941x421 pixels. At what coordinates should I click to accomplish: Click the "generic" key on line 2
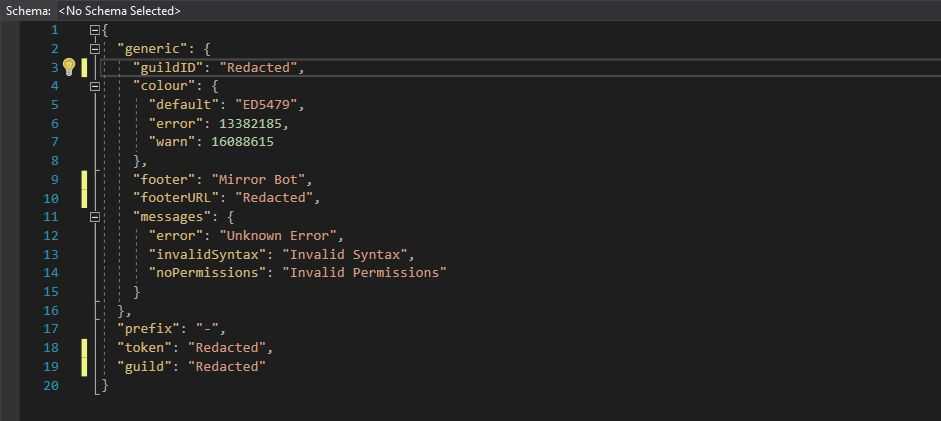152,49
